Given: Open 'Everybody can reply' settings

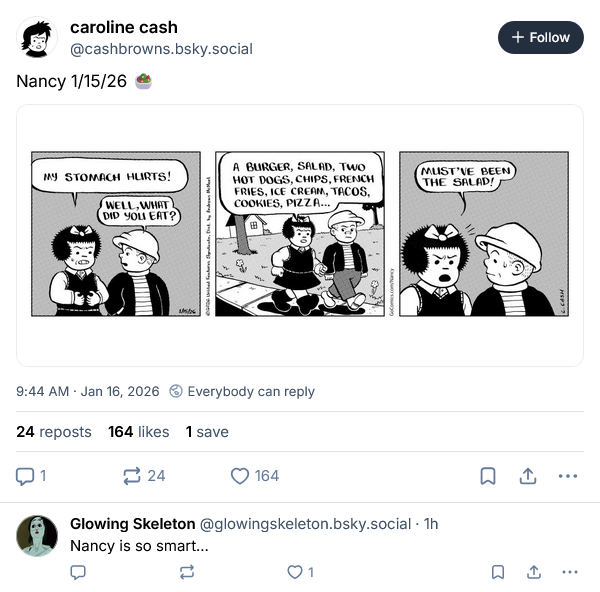Looking at the screenshot, I should (x=241, y=391).
